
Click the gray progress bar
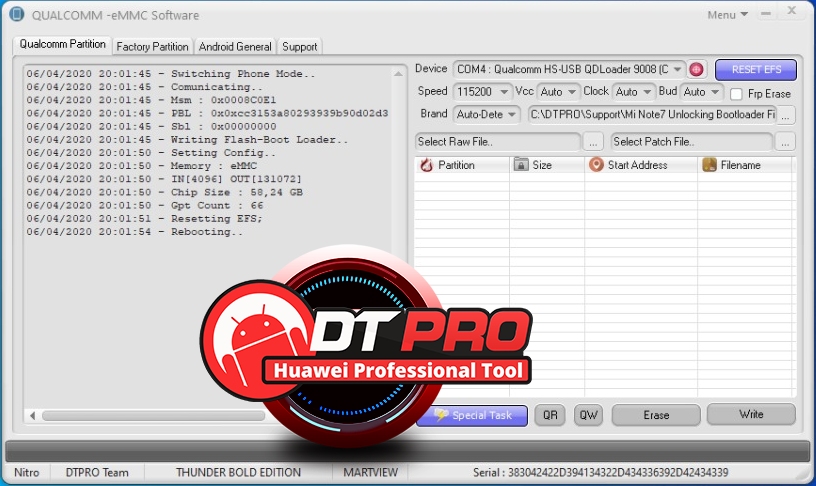click(x=407, y=451)
